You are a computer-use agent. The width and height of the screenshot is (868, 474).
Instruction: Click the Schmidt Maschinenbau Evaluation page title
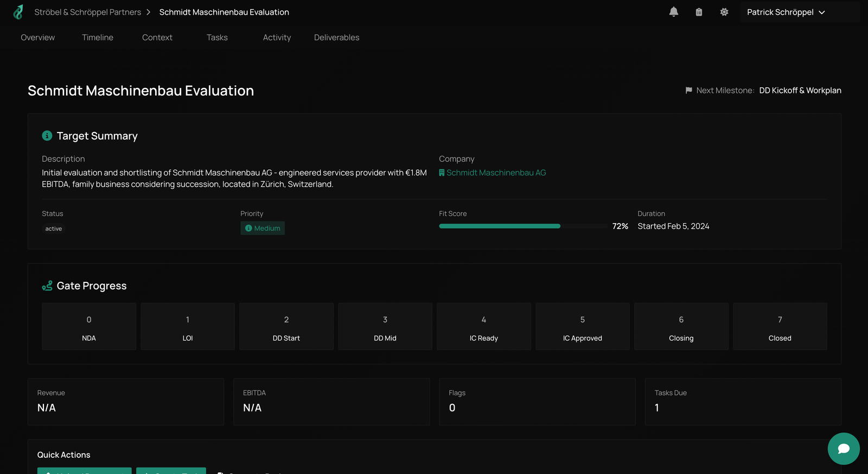141,91
